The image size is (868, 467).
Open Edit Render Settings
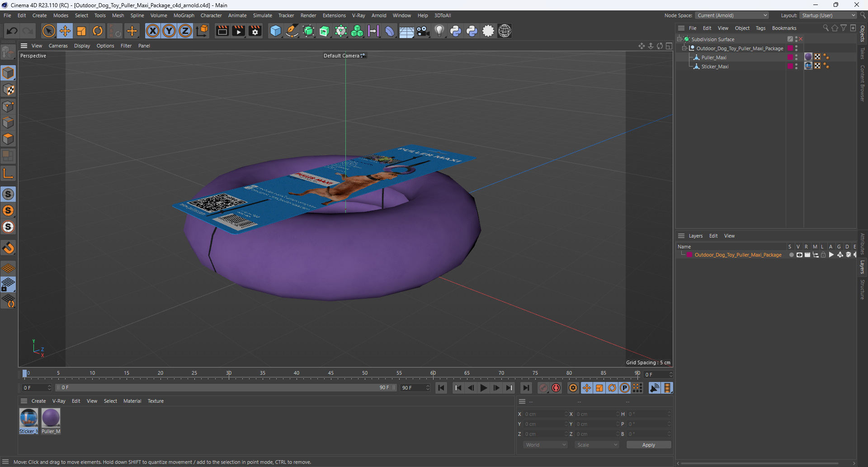pos(255,31)
